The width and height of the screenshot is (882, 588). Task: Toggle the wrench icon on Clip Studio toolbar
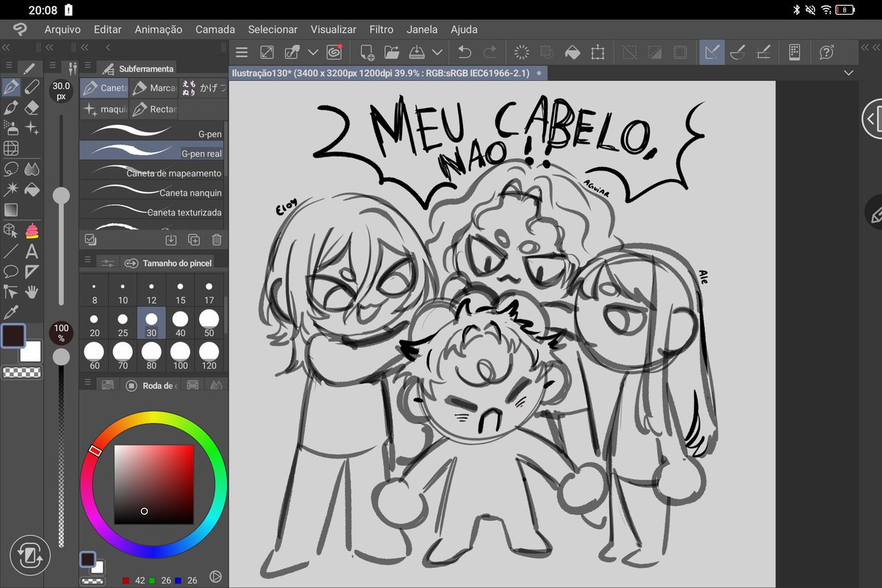point(293,52)
